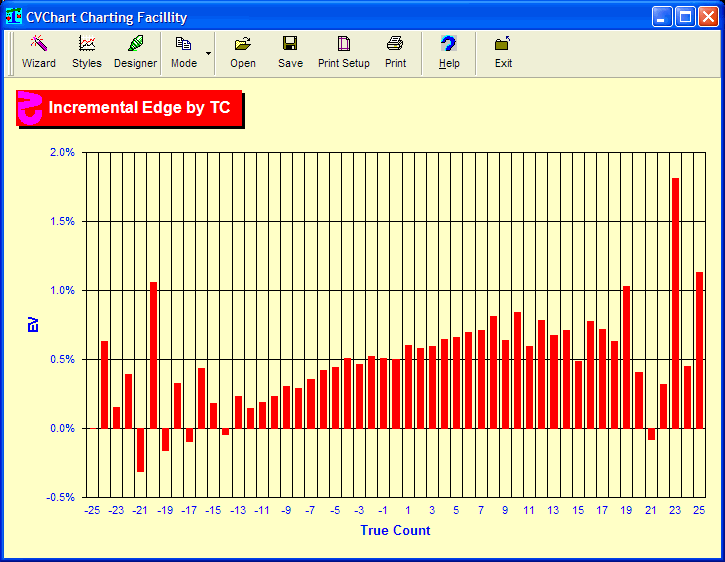
Task: Open the Help button
Action: [449, 52]
